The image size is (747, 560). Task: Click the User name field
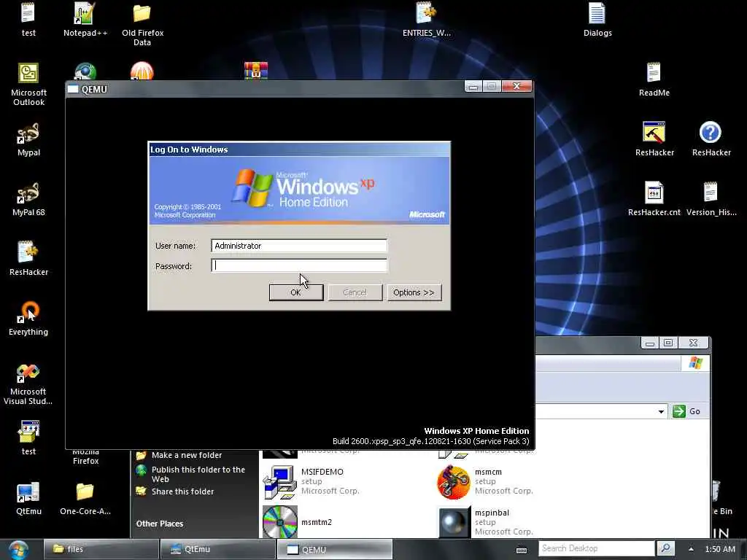tap(299, 246)
